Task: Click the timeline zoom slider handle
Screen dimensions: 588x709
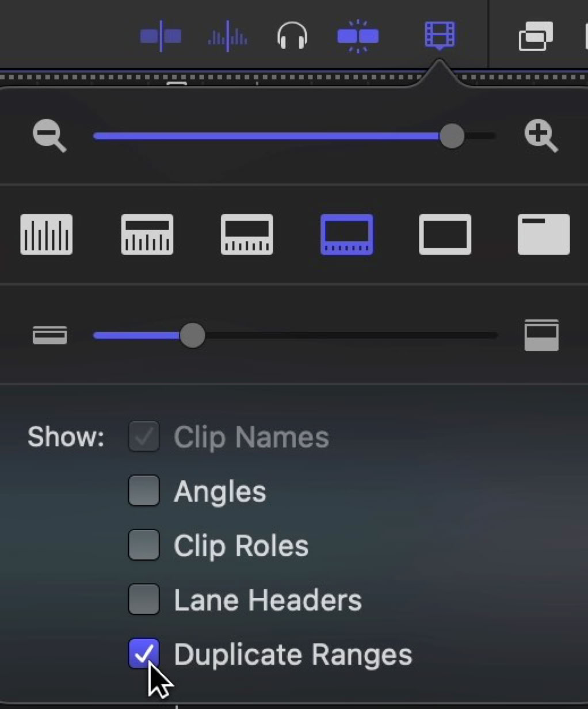Action: tap(452, 136)
